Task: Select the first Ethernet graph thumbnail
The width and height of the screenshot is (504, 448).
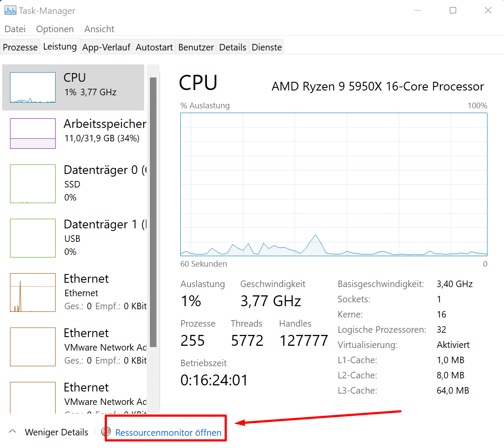Action: coord(33,292)
